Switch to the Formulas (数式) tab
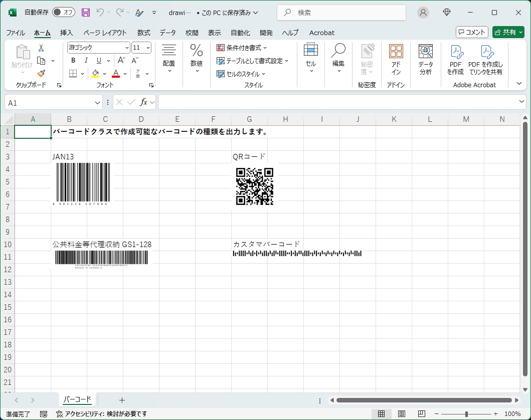Image resolution: width=531 pixels, height=420 pixels. 143,33
